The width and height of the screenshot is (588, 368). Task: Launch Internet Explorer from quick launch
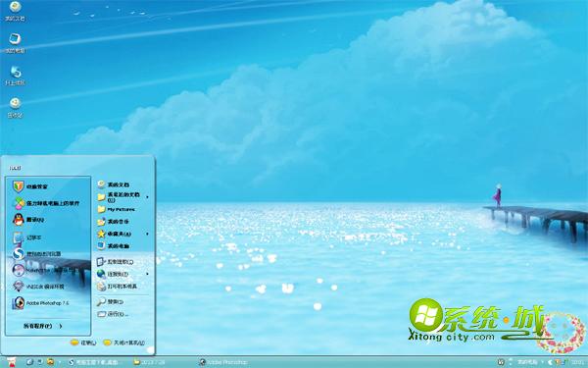[x=30, y=362]
